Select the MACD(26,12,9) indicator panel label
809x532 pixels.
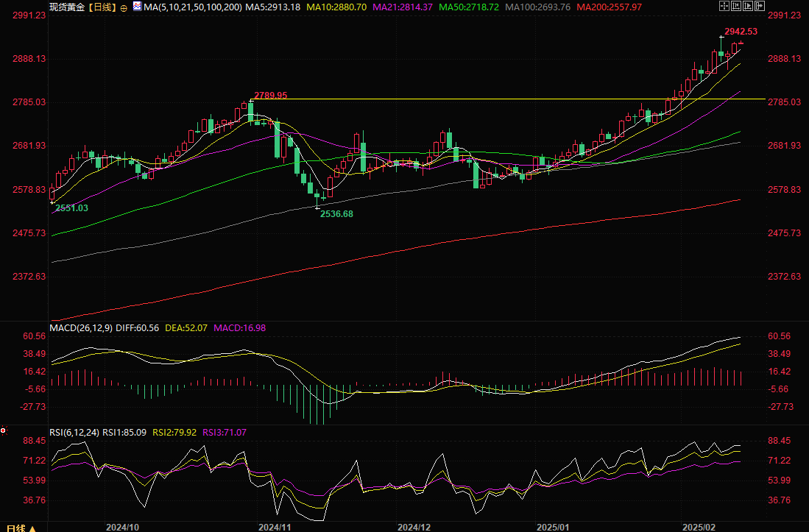pos(82,327)
